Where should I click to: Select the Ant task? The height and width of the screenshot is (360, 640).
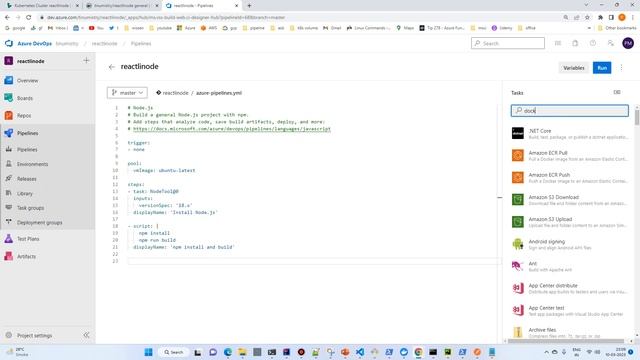570,266
